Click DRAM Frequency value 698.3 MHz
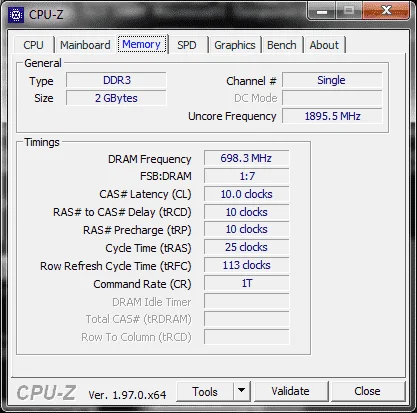 [246, 158]
